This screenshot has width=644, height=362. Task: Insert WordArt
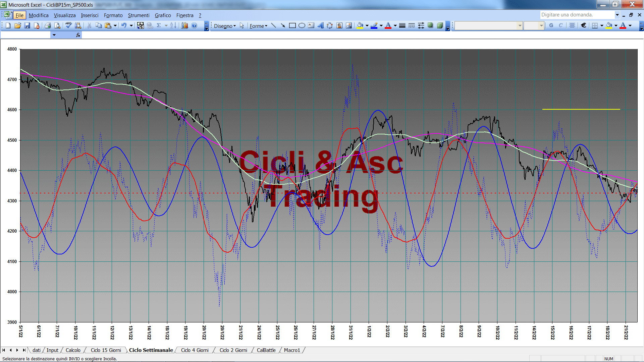point(321,25)
